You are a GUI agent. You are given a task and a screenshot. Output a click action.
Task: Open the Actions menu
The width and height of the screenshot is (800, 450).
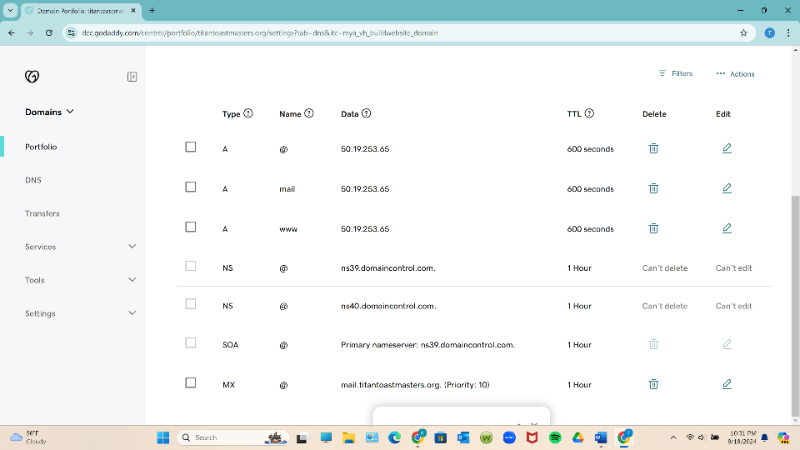tap(735, 74)
